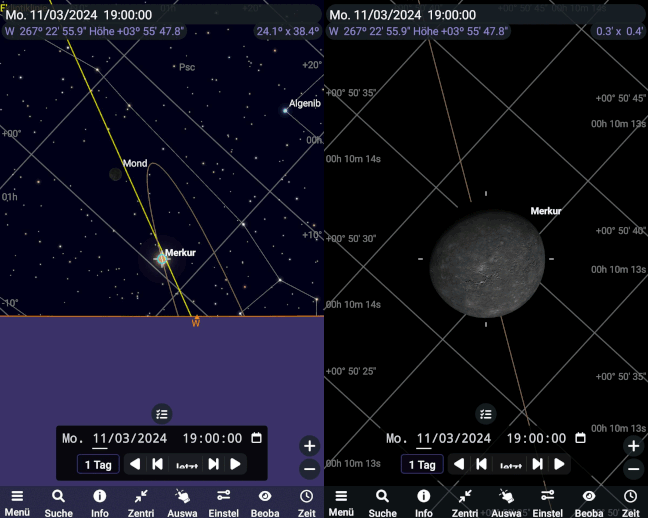Tap the Merkur label in right panel
Image resolution: width=648 pixels, height=518 pixels.
coord(546,211)
